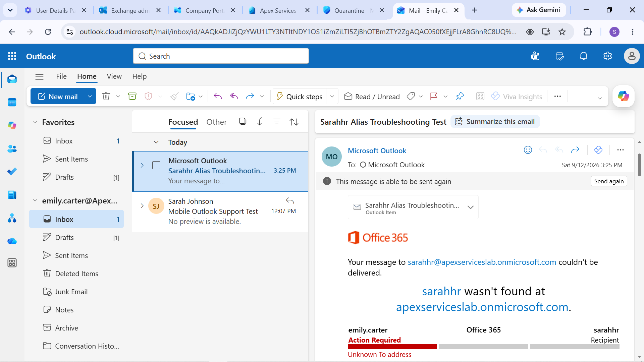Open the Delete options dropdown arrow
The image size is (644, 362).
[x=118, y=97]
